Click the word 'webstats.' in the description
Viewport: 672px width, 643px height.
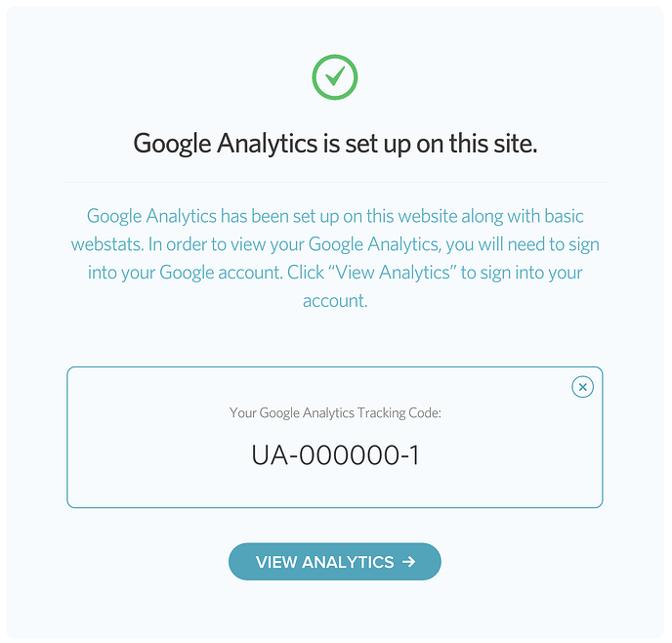[107, 244]
